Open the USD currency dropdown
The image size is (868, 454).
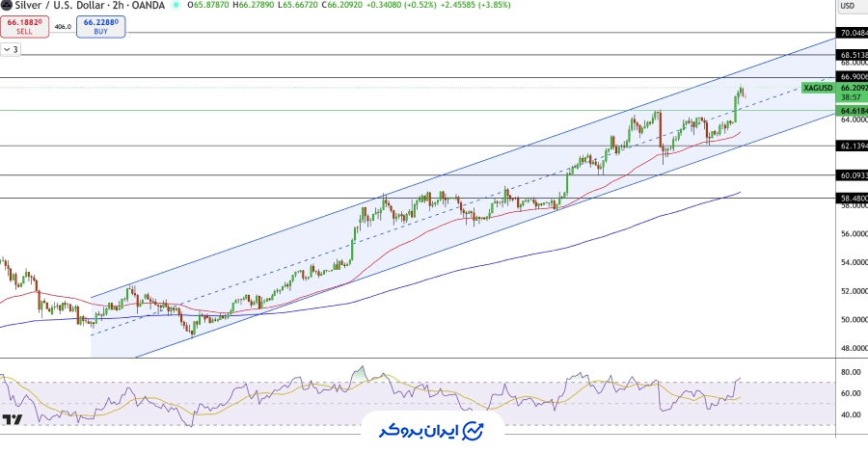pos(848,6)
